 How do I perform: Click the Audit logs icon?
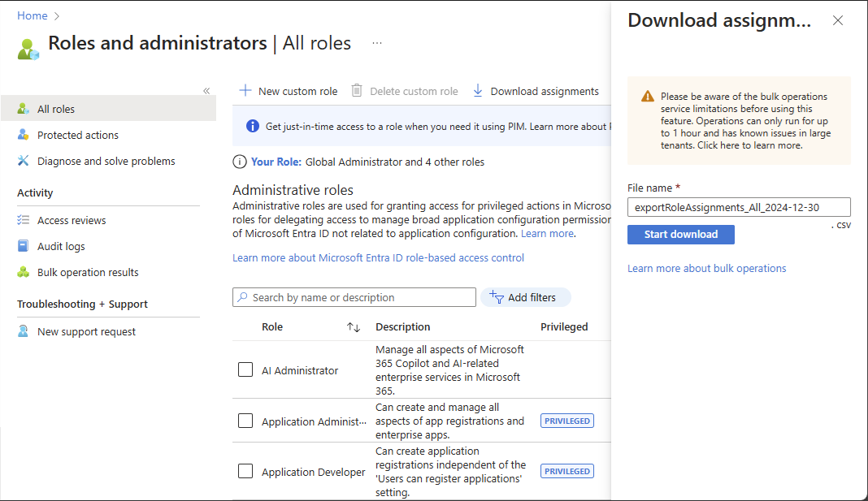point(24,246)
